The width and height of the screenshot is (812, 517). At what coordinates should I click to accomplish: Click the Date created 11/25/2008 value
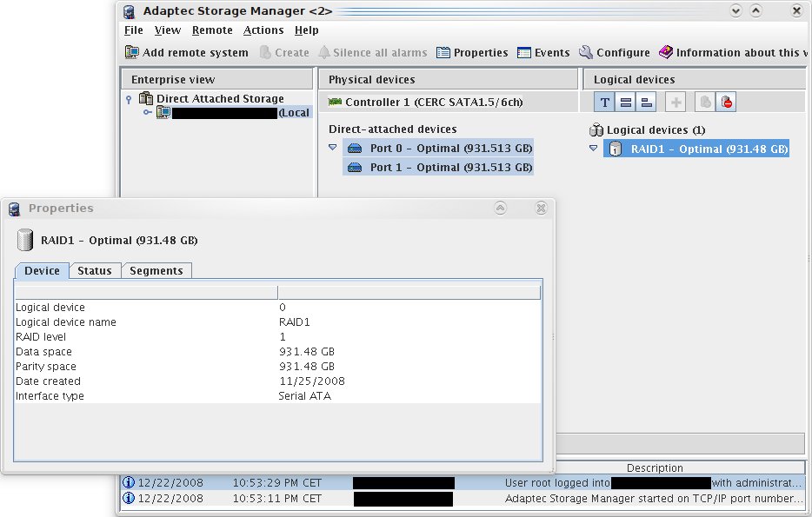point(312,381)
